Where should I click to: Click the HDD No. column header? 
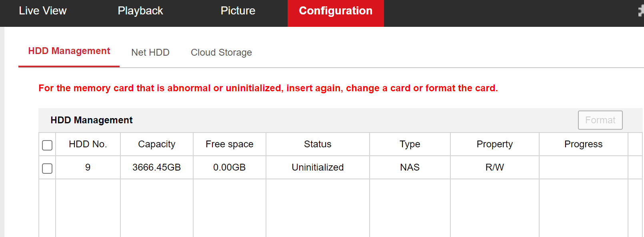(88, 144)
